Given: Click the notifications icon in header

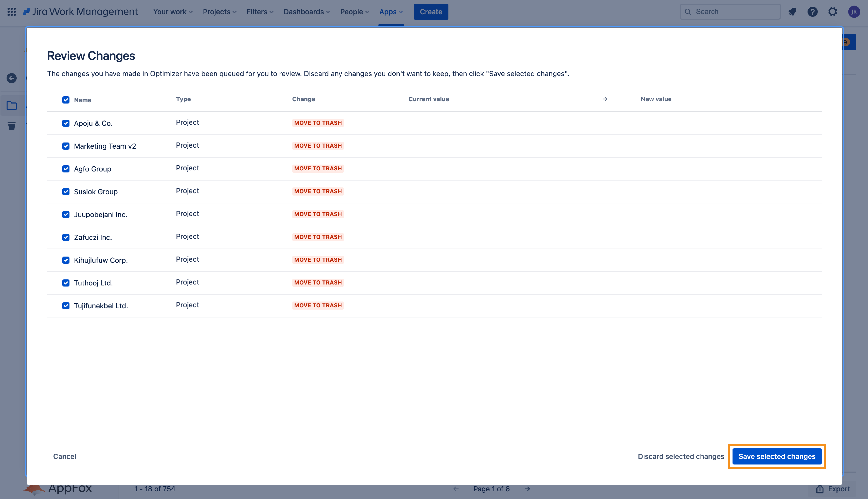Looking at the screenshot, I should coord(792,12).
